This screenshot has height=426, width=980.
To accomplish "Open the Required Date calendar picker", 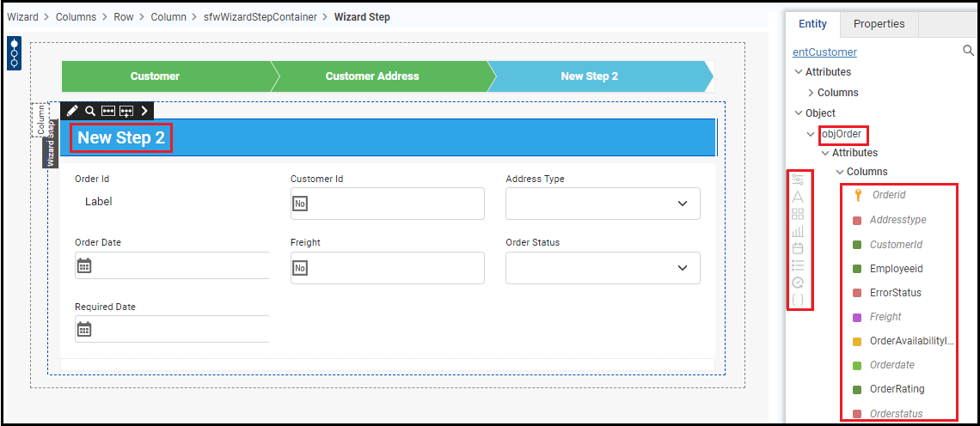I will click(84, 329).
